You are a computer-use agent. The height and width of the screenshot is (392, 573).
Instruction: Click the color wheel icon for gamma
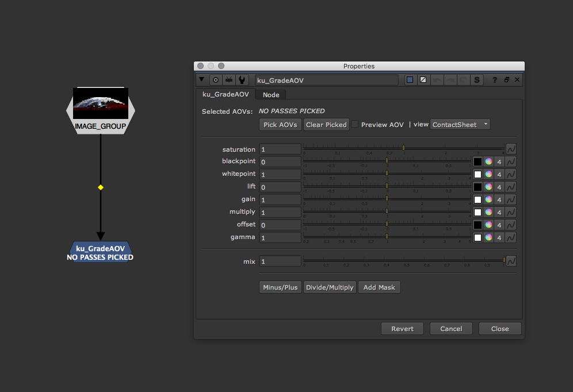coord(488,237)
